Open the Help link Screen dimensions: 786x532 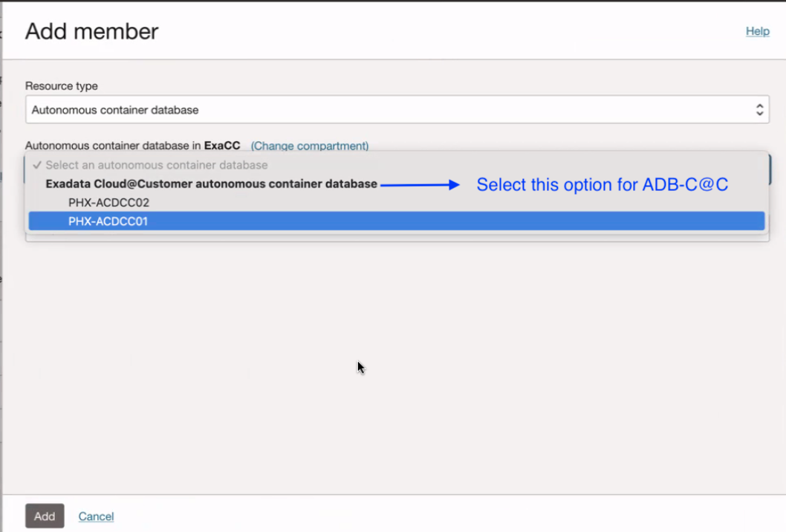(x=757, y=31)
